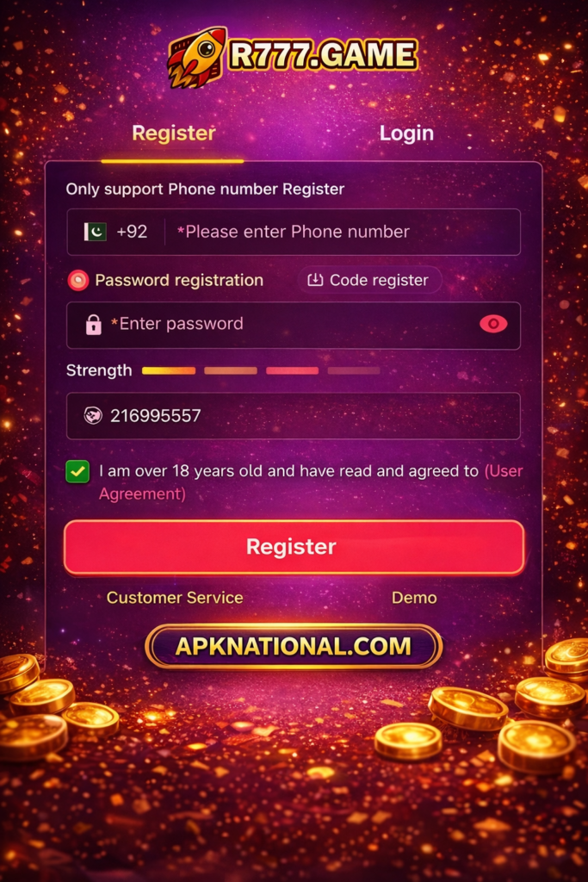Click the first yellow Strength bar segment
The image size is (588, 882).
point(169,370)
